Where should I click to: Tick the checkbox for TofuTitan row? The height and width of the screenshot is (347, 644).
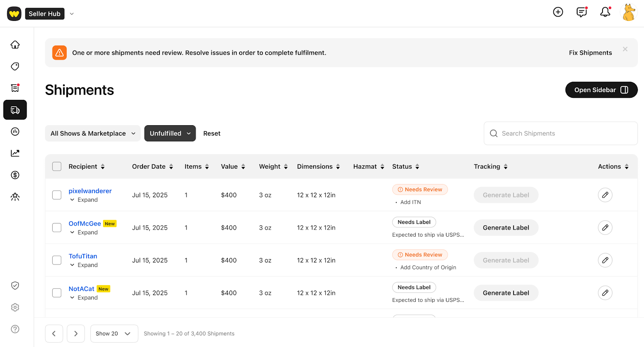(x=57, y=260)
